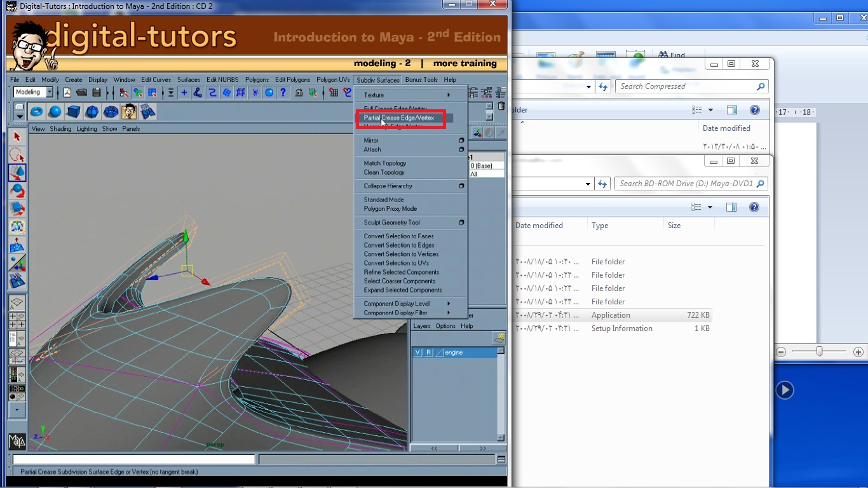This screenshot has height=488, width=868.
Task: Choose the Soft Modification tool
Action: click(x=17, y=245)
